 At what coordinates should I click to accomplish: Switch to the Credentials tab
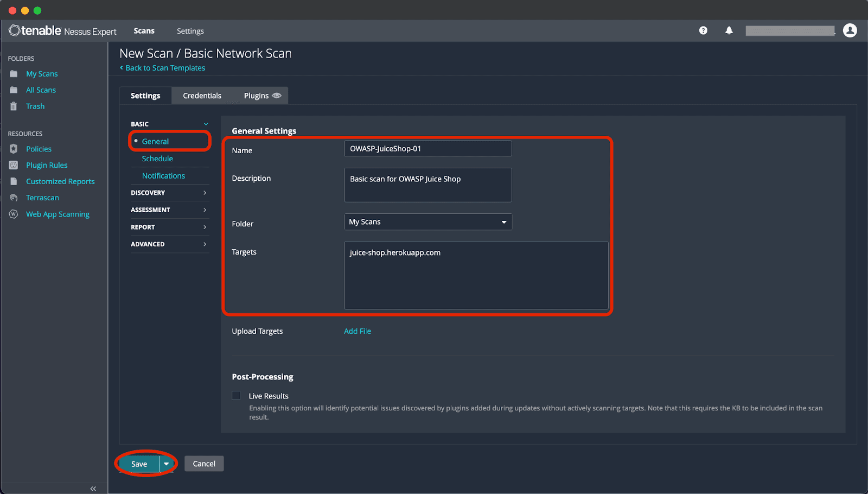[202, 96]
